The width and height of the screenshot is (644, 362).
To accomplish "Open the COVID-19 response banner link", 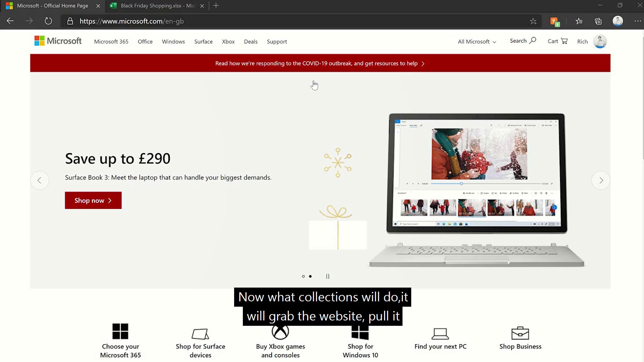I will pos(320,63).
